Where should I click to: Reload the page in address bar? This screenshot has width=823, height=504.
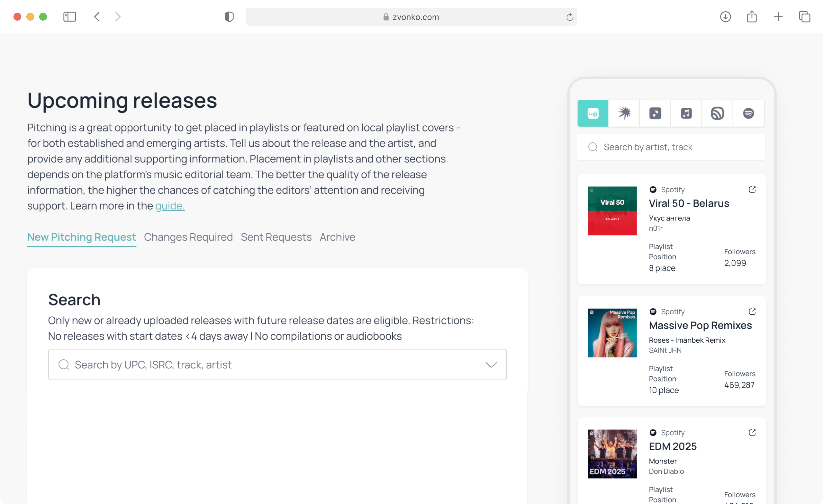[569, 17]
